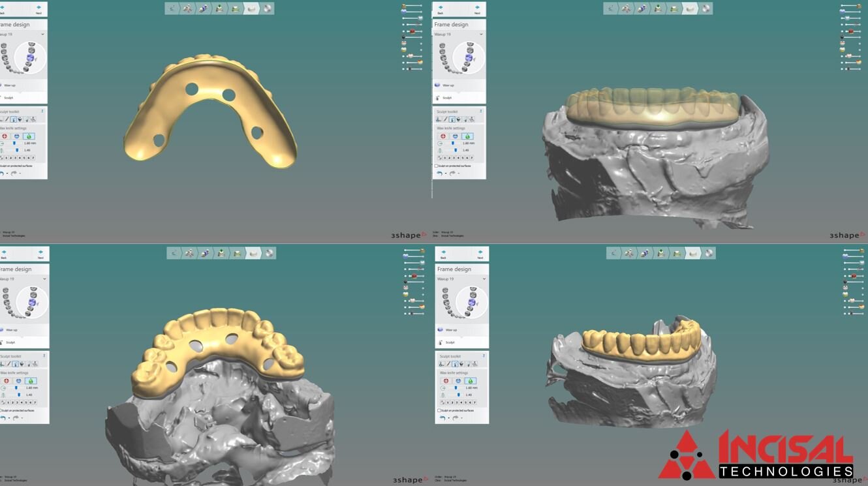The height and width of the screenshot is (486, 868).
Task: Select wax knife preset 4 in the transparent-teeth view
Action: pyautogui.click(x=458, y=158)
